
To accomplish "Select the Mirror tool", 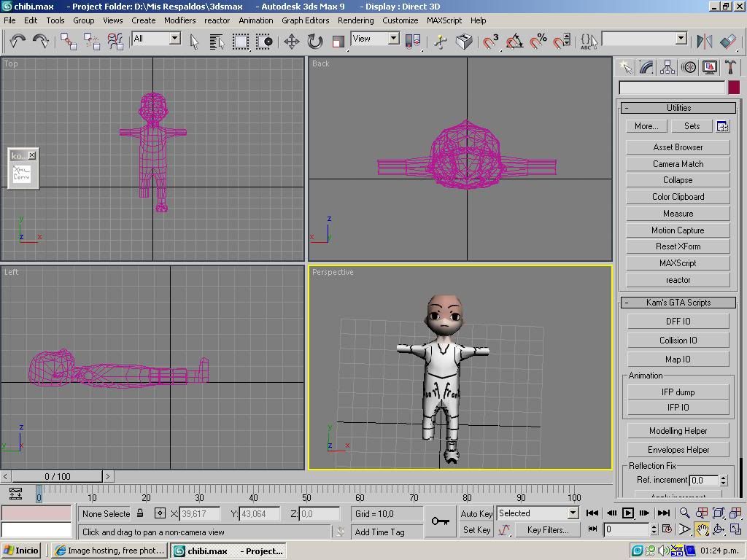I will click(705, 42).
